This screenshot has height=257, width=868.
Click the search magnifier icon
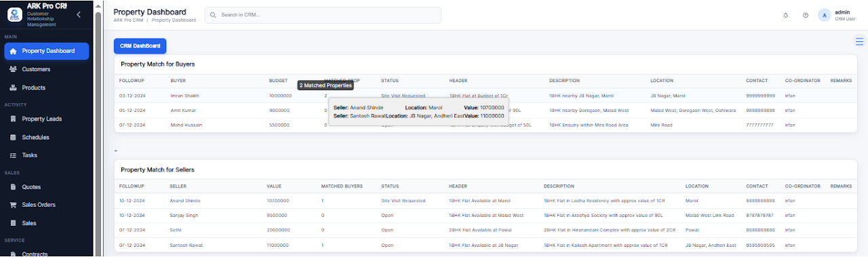pyautogui.click(x=214, y=15)
